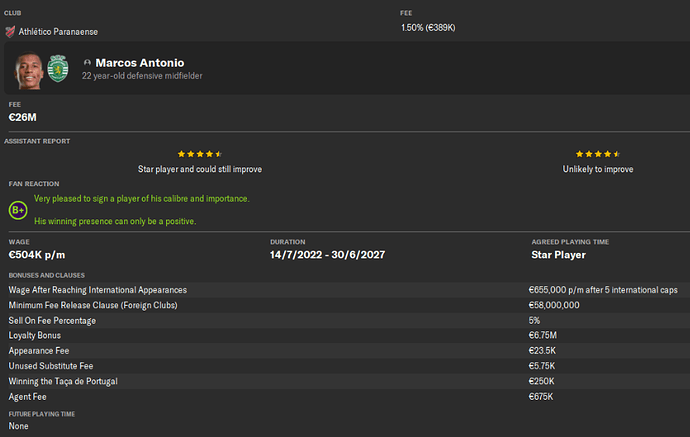The width and height of the screenshot is (690, 437).
Task: Select the Agent Fee row
Action: 347,397
